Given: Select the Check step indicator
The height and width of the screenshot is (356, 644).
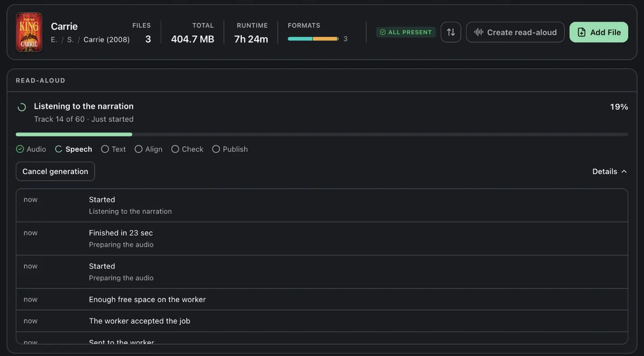Looking at the screenshot, I should [x=187, y=149].
